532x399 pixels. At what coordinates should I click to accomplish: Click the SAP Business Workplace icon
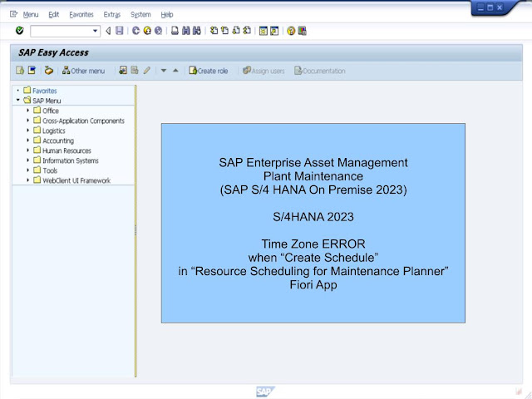(49, 71)
